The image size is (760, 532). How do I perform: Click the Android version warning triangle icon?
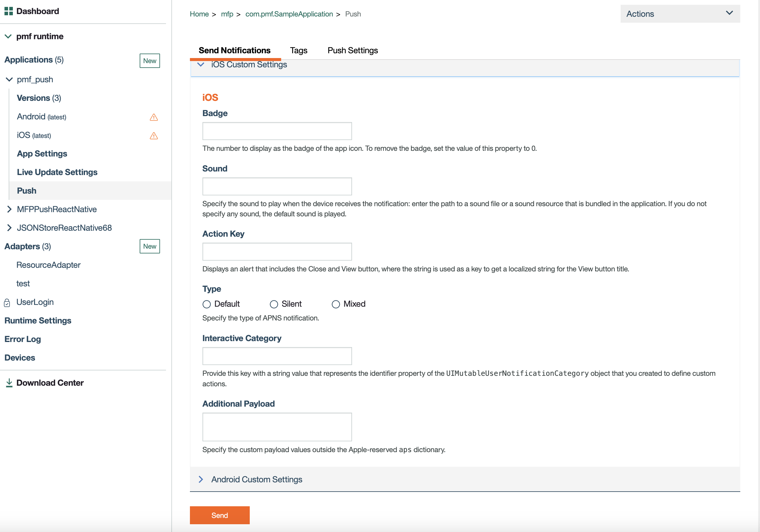(154, 117)
